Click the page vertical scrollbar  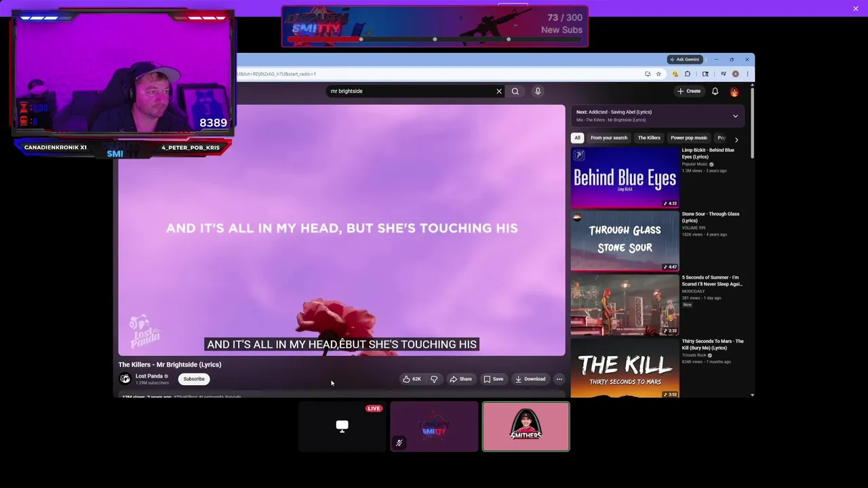click(x=752, y=122)
